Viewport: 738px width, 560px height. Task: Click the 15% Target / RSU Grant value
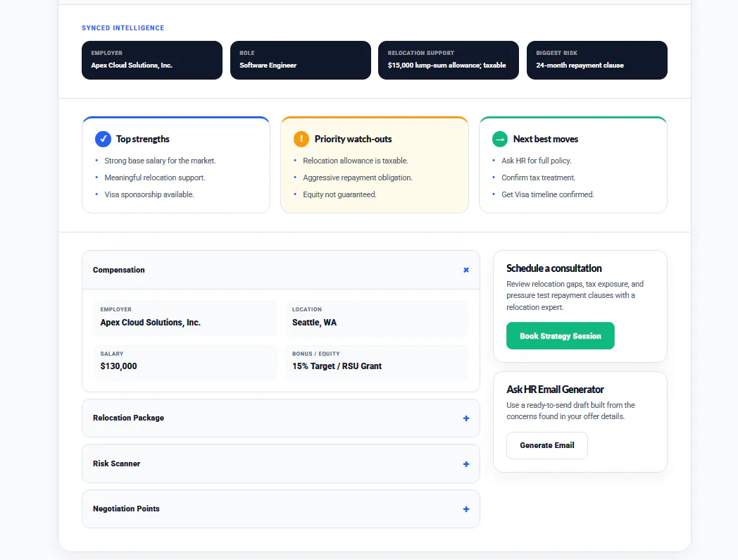pyautogui.click(x=337, y=366)
